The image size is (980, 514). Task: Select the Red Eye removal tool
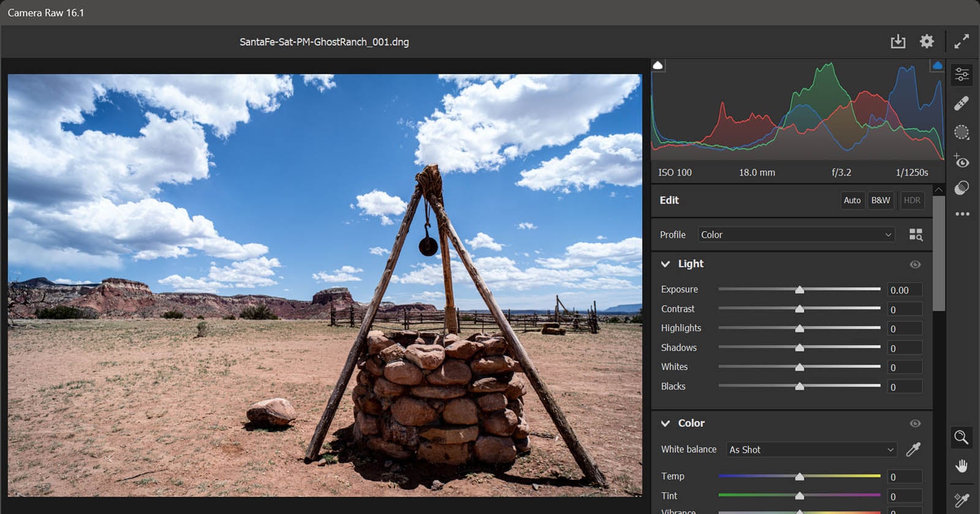pos(962,161)
